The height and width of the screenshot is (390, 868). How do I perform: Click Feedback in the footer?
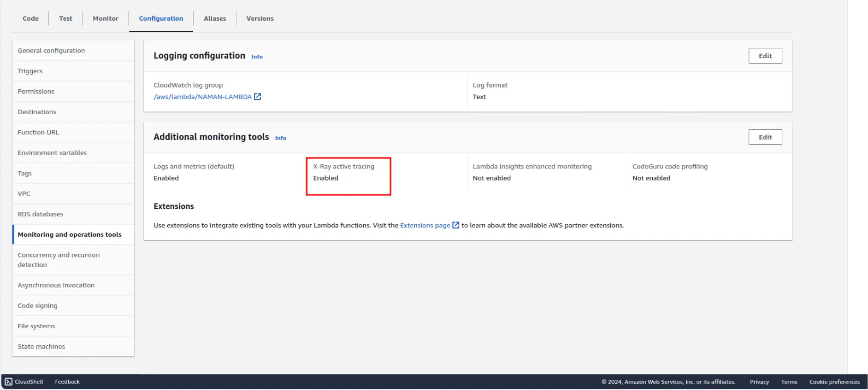click(x=67, y=382)
